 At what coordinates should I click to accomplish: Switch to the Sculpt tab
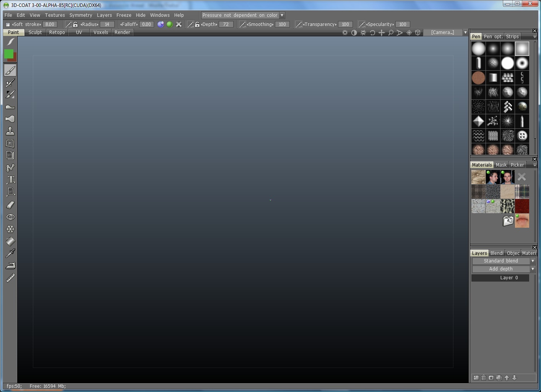35,32
